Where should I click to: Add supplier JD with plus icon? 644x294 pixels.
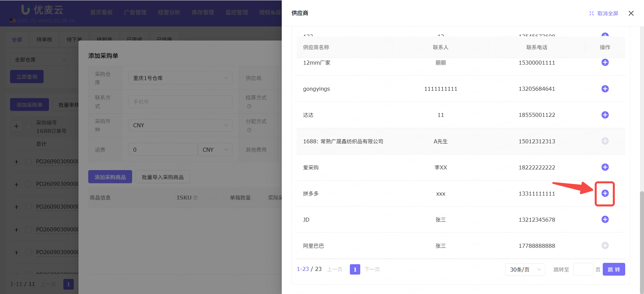point(605,219)
